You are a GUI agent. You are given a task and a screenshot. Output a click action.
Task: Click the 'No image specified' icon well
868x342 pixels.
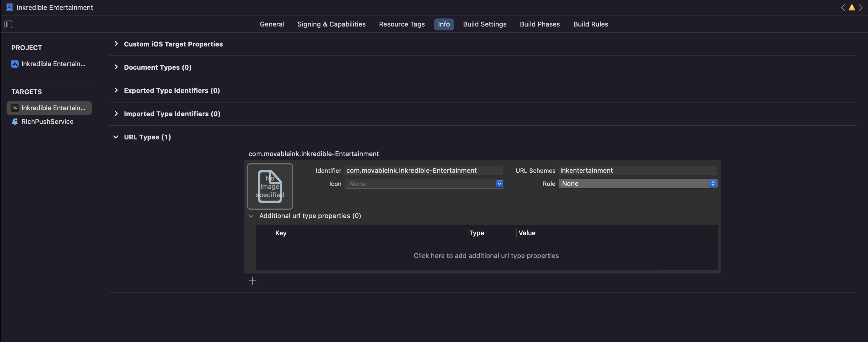(x=270, y=186)
